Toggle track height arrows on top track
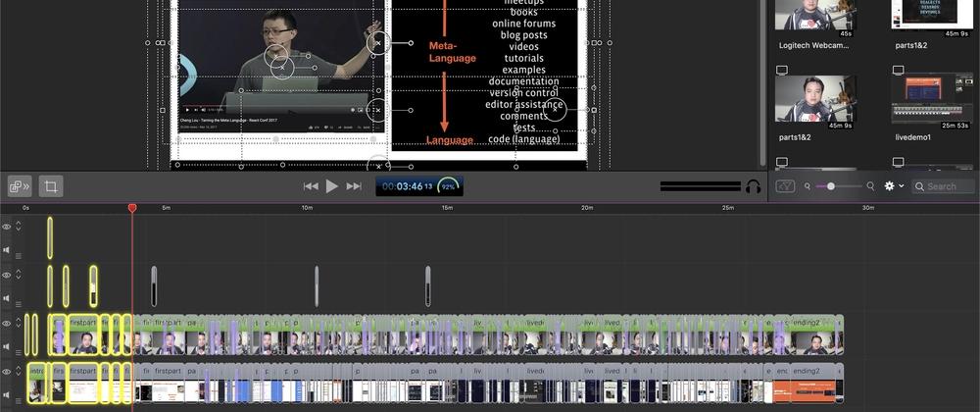Viewport: 980px width, 412px height. [18, 226]
